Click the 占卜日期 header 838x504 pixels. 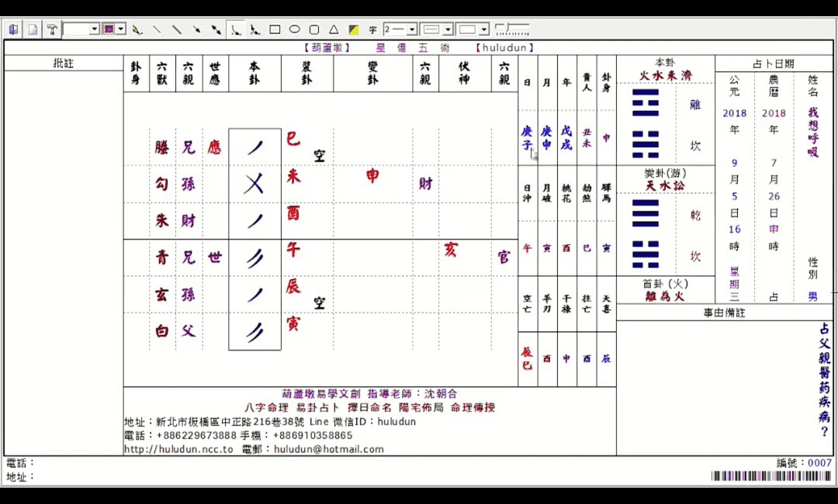(774, 64)
